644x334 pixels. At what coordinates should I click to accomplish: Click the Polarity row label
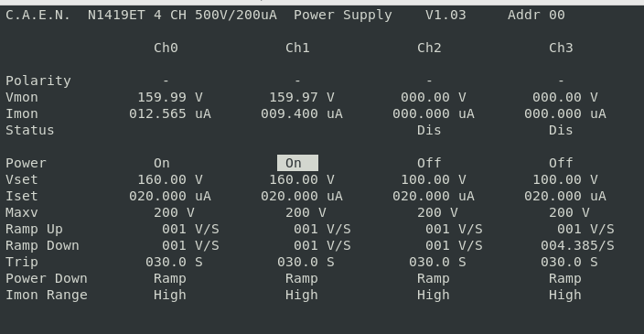coord(38,81)
